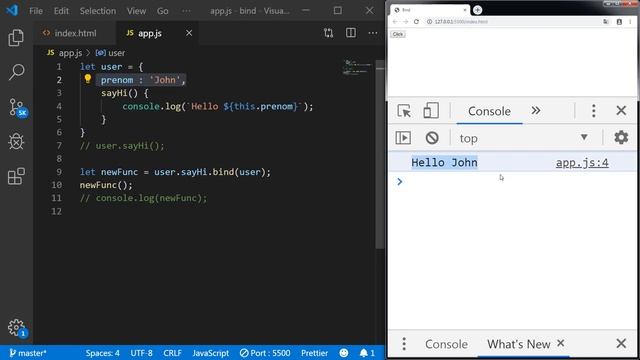This screenshot has height=360, width=640.
Task: Open the Run and Debug view
Action: (16, 142)
